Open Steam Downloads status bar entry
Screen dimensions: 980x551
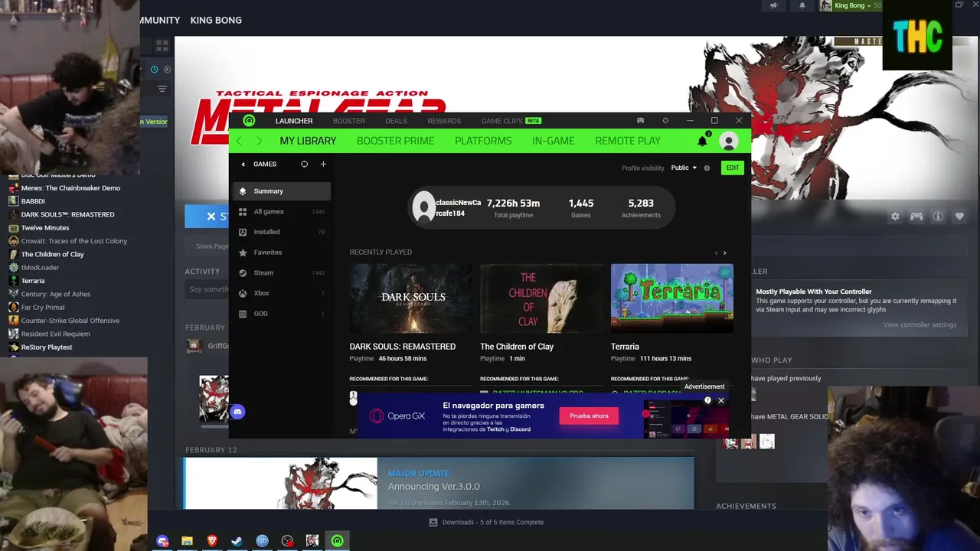click(486, 522)
